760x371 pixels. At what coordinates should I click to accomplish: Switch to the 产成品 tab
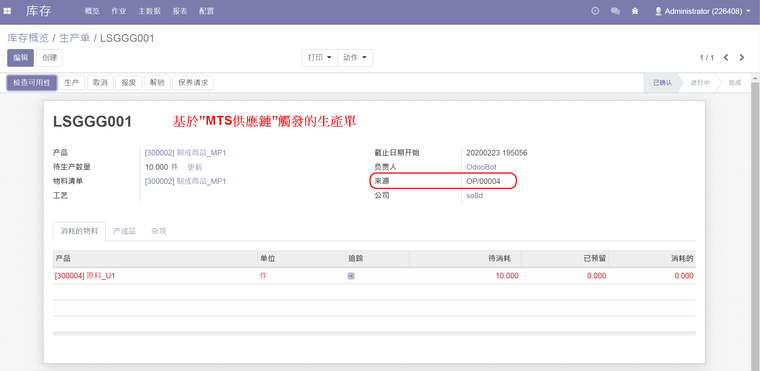click(124, 231)
